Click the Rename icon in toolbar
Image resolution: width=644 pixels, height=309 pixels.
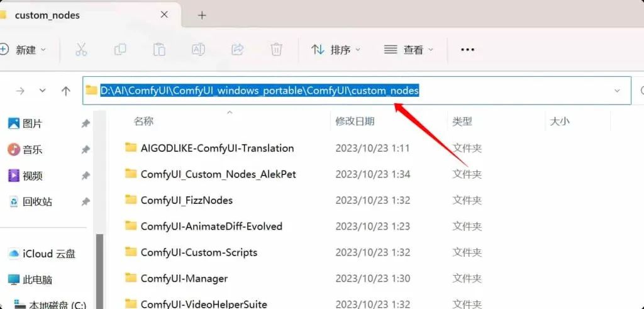tap(198, 50)
